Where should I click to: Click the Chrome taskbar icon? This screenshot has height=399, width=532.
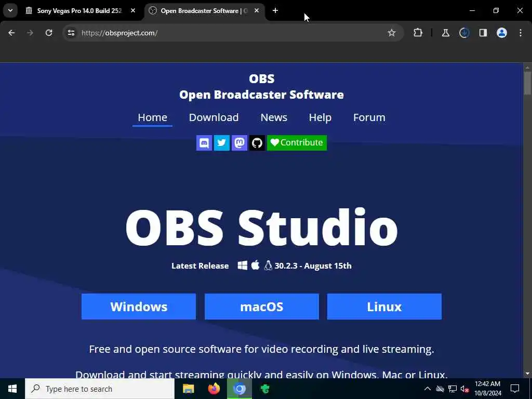tap(239, 389)
